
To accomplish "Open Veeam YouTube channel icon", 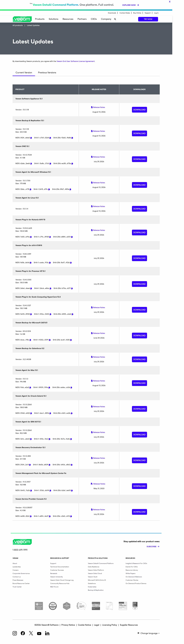I will (39, 634).
